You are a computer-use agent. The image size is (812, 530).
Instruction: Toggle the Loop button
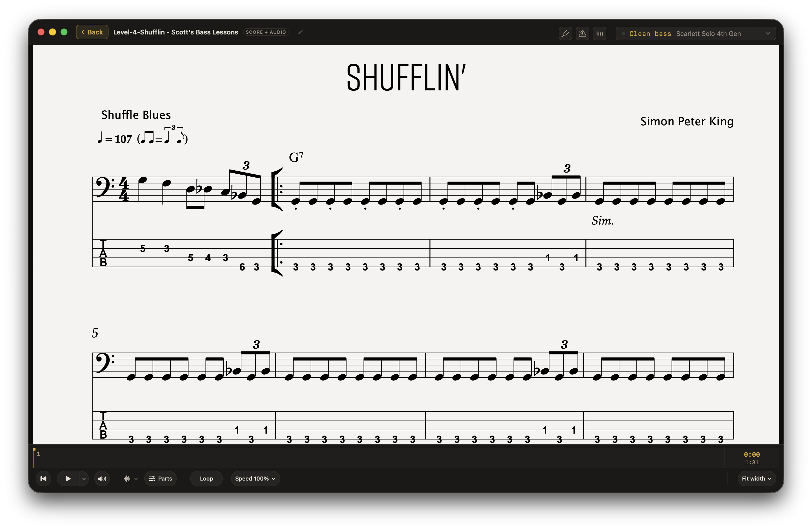(x=206, y=479)
